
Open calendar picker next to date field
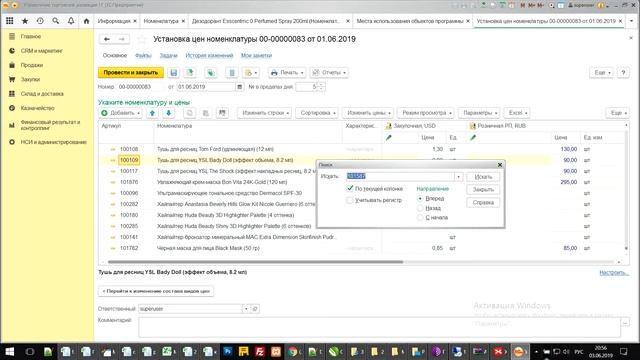(x=240, y=87)
